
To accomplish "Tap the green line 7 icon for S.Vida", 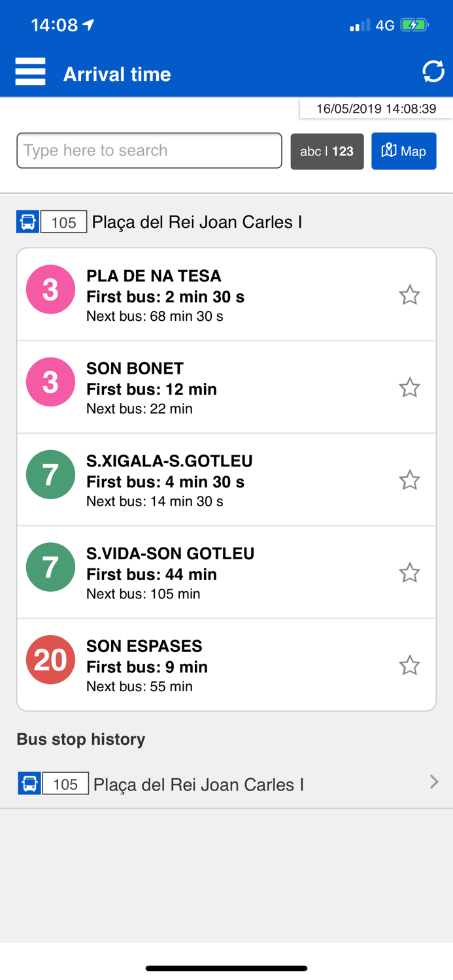I will click(x=50, y=567).
